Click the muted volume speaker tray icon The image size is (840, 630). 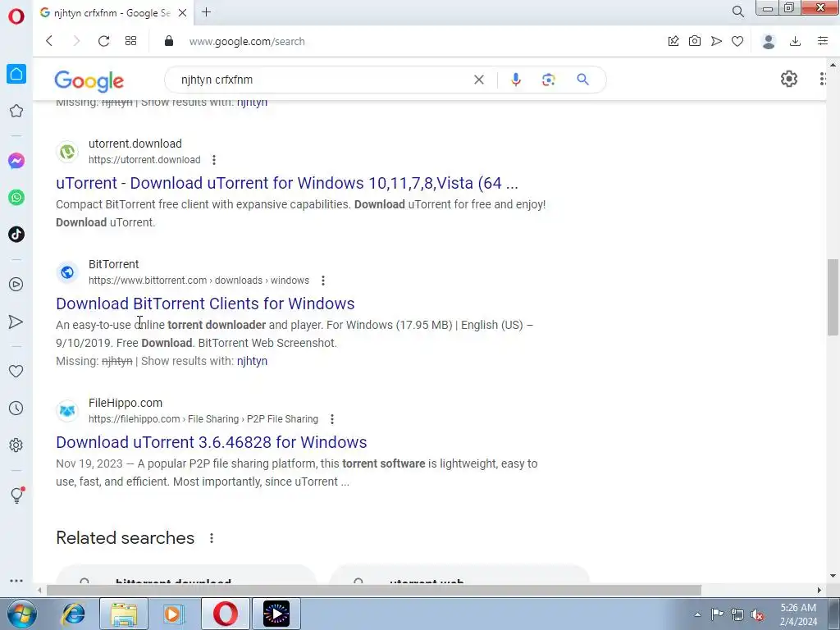pos(757,614)
